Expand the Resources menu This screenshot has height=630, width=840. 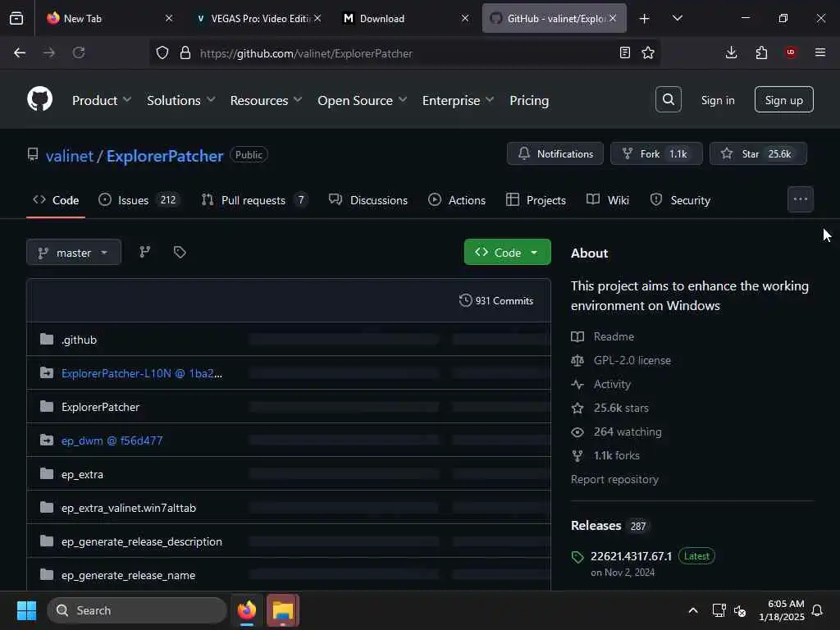tap(266, 100)
